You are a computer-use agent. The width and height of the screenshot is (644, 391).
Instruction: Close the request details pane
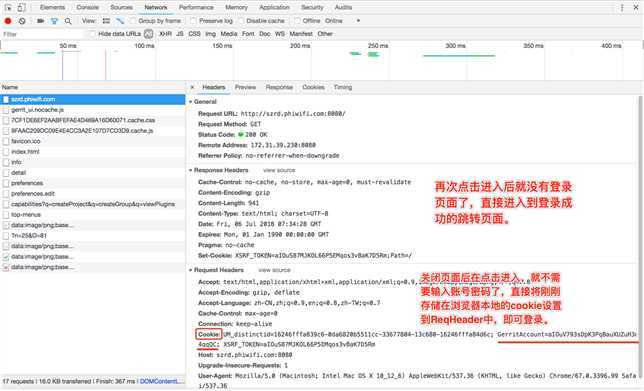point(192,87)
